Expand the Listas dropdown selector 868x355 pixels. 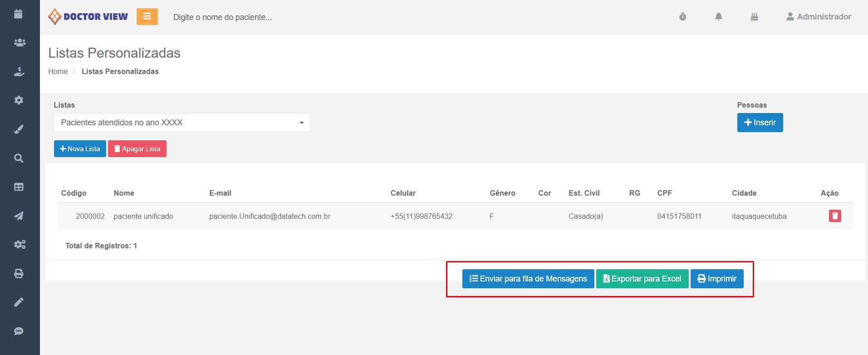(181, 123)
